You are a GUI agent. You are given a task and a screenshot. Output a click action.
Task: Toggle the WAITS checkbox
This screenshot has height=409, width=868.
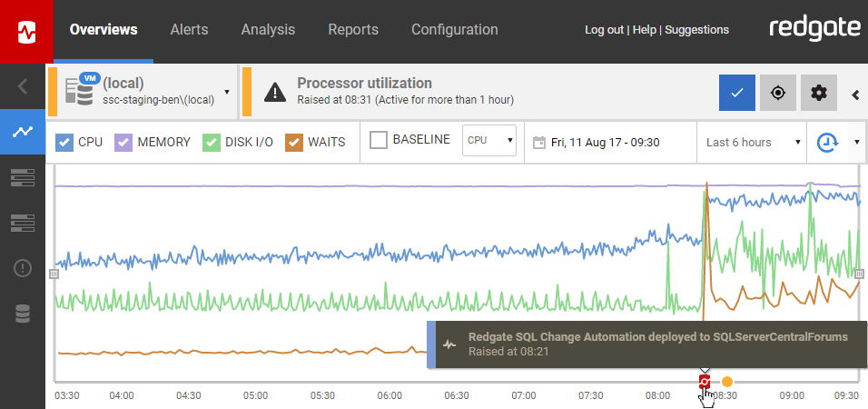coord(294,143)
